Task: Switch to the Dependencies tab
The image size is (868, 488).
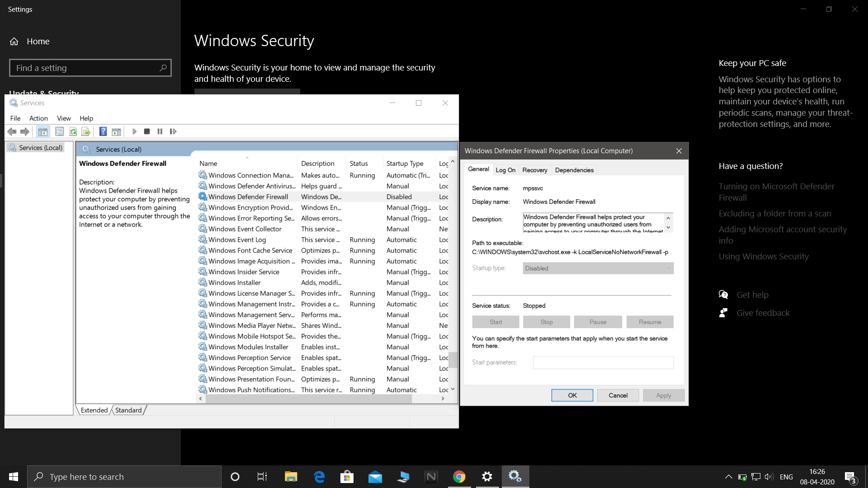Action: tap(574, 170)
